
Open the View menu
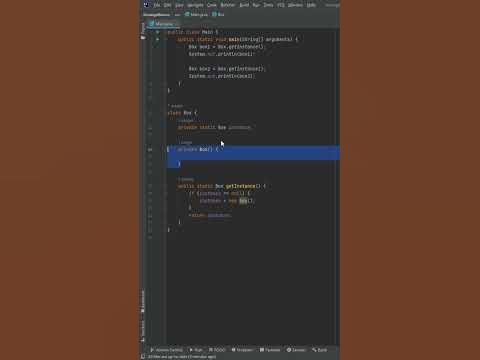click(179, 5)
